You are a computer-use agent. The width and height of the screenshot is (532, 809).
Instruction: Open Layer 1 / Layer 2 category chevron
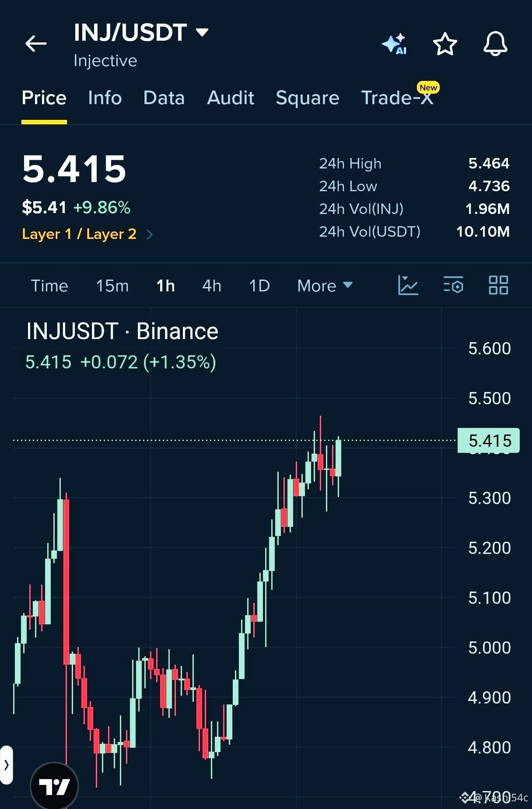click(150, 235)
